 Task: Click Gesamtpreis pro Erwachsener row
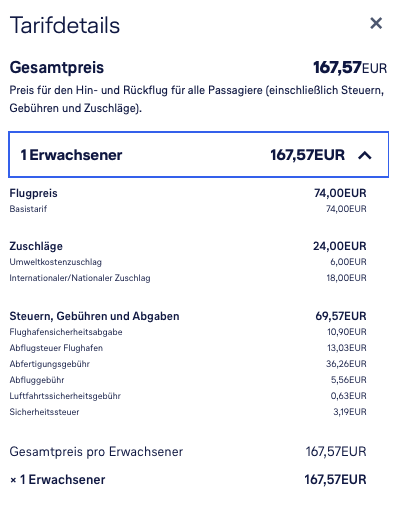tap(188, 452)
